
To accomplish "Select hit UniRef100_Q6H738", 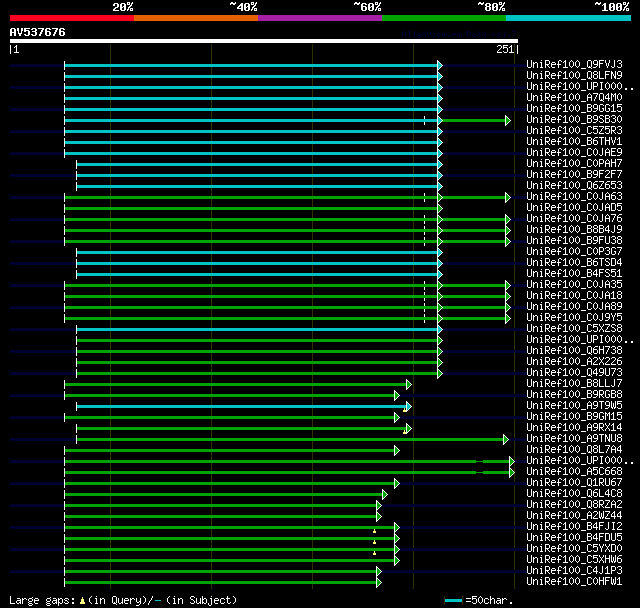I will click(x=574, y=351).
